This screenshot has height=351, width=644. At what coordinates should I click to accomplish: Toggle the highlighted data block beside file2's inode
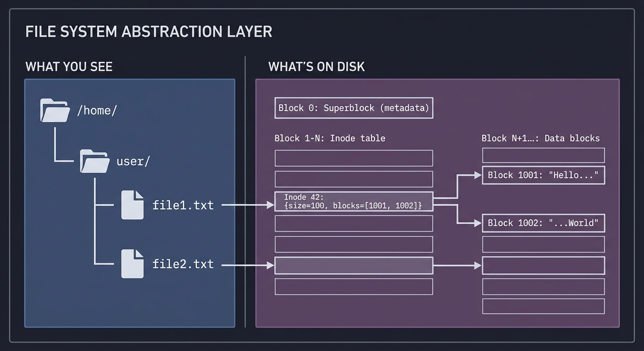(543, 265)
